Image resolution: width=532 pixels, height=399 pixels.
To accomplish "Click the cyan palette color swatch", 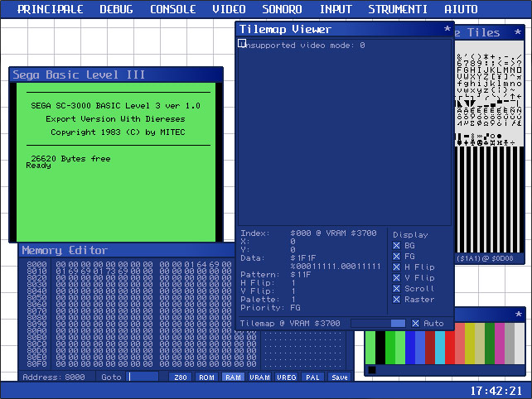I will 440,348.
